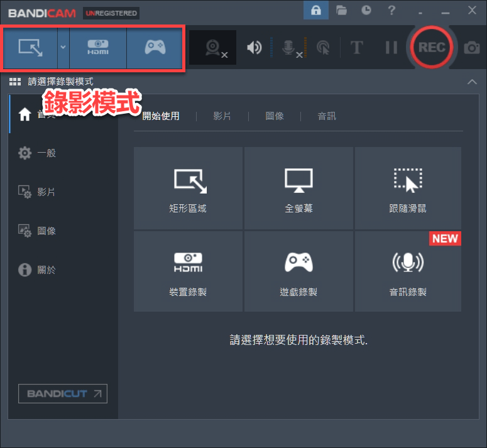The image size is (487, 448).
Task: Select screen recording mode in toolbar
Action: pos(30,48)
